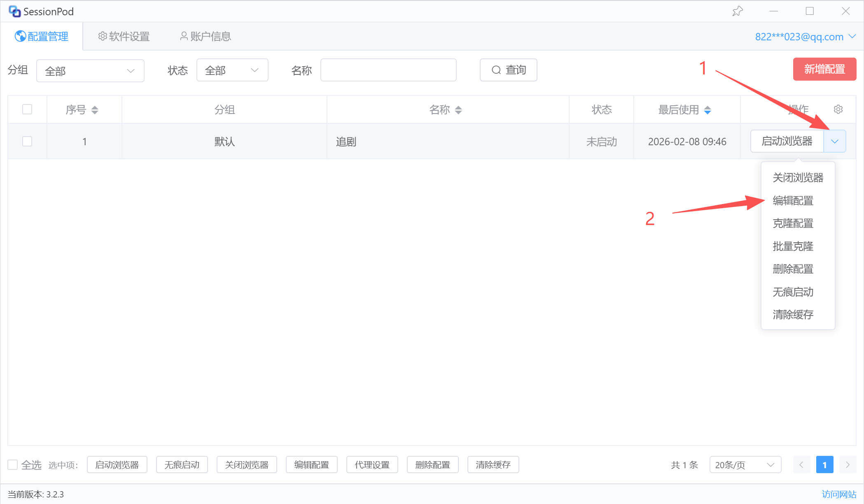Viewport: 864px width, 504px height.
Task: Expand the 20条/页 page size dropdown
Action: tap(745, 465)
